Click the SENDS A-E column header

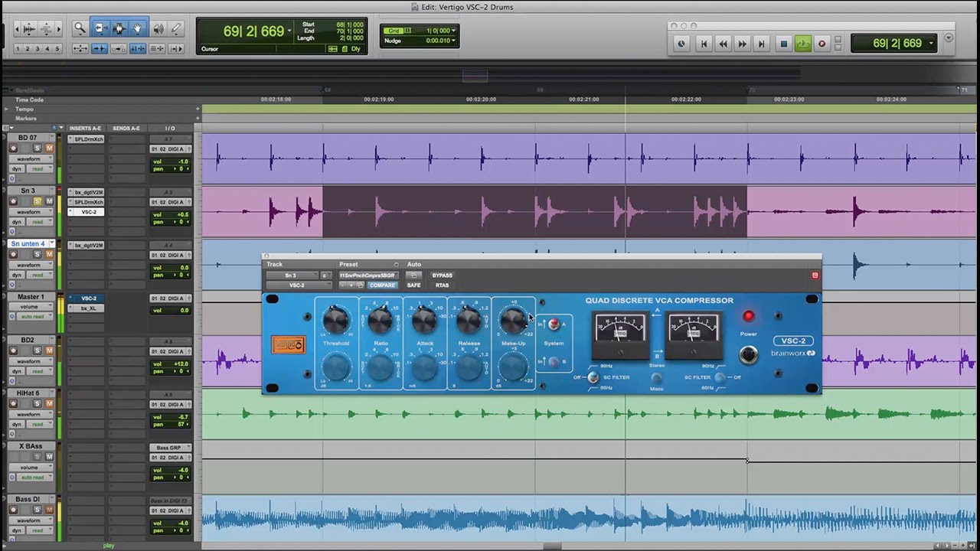[126, 129]
